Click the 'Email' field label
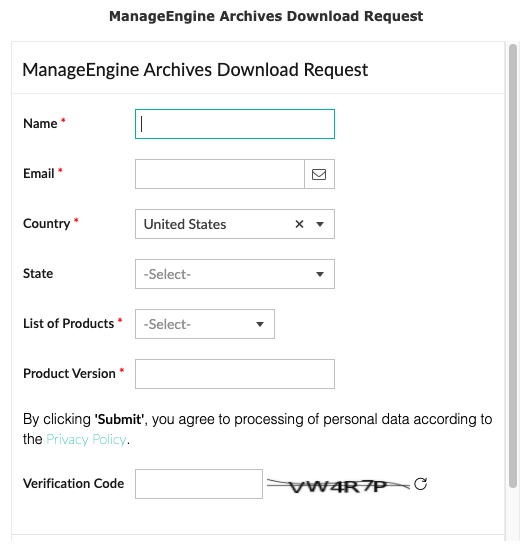This screenshot has height=548, width=530. click(x=38, y=173)
